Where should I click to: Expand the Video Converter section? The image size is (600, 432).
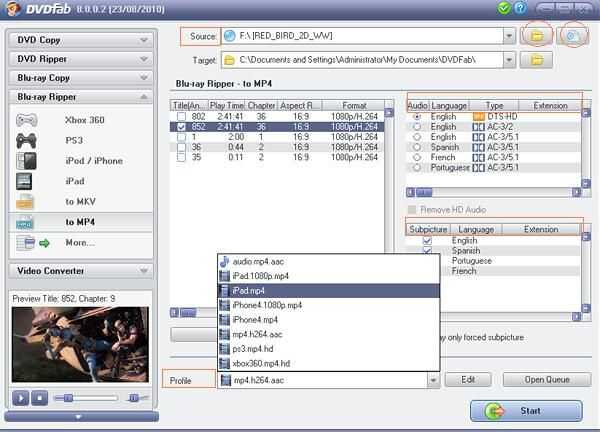(x=144, y=271)
